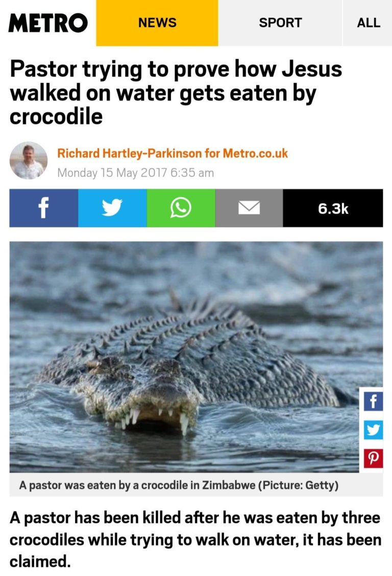Open the News tab

tap(157, 23)
